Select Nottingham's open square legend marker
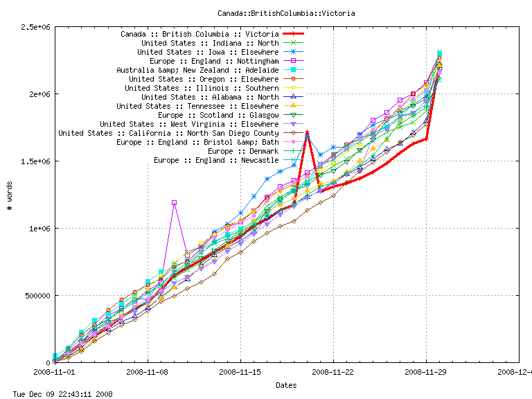The image size is (532, 399). (x=294, y=61)
